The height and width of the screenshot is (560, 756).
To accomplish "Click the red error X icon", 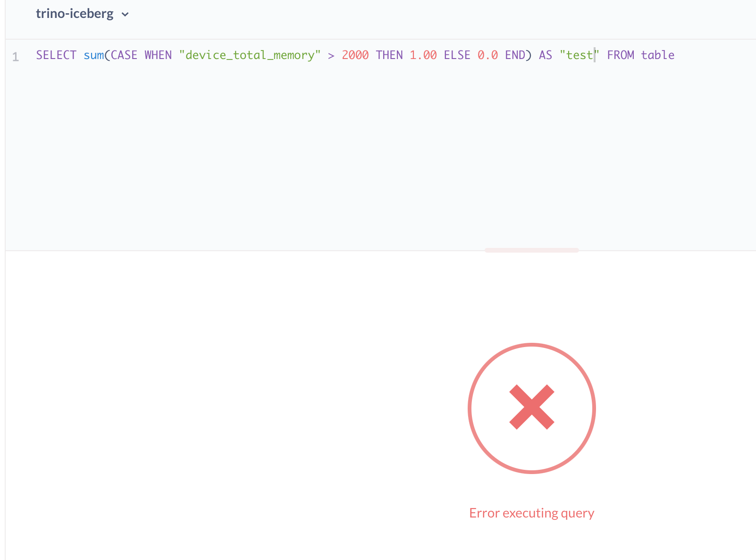I will click(x=531, y=408).
